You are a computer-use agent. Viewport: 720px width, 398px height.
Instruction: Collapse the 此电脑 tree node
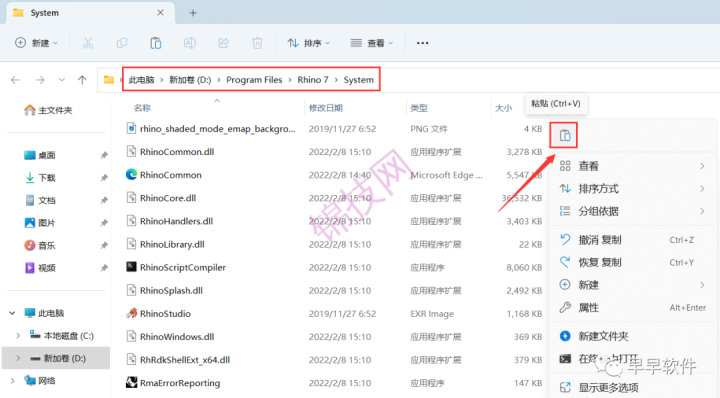12,313
